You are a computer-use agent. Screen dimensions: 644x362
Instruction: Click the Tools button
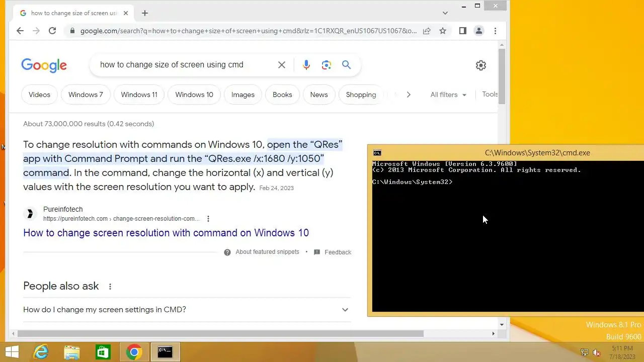click(490, 94)
